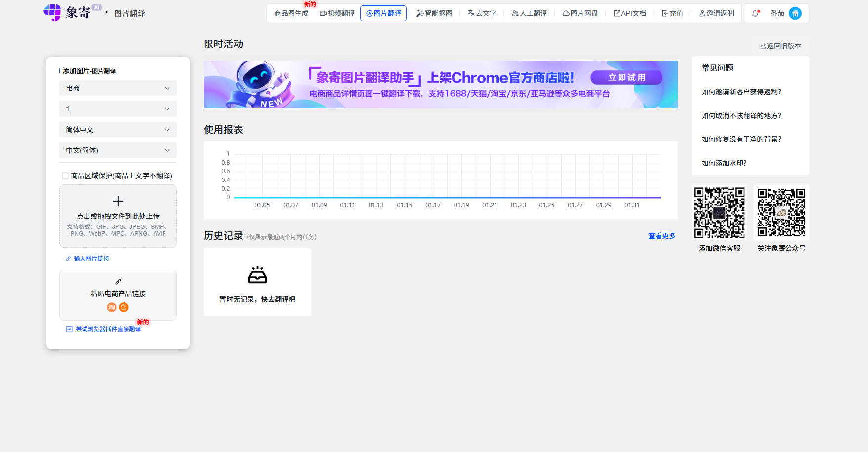Screen dimensions: 868x452
Task: Open the API文档 documentation page
Action: (630, 13)
